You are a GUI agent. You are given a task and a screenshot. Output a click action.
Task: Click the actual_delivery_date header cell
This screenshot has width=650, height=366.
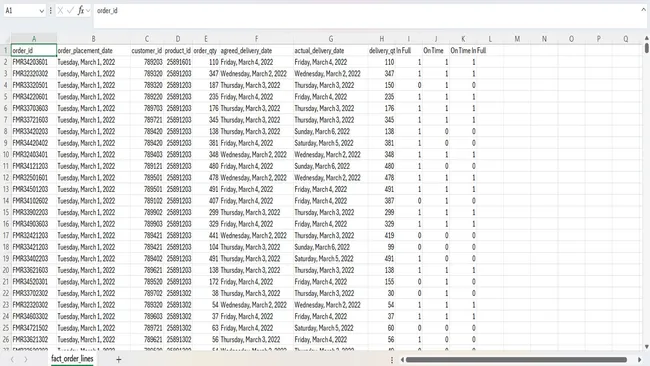click(x=330, y=51)
